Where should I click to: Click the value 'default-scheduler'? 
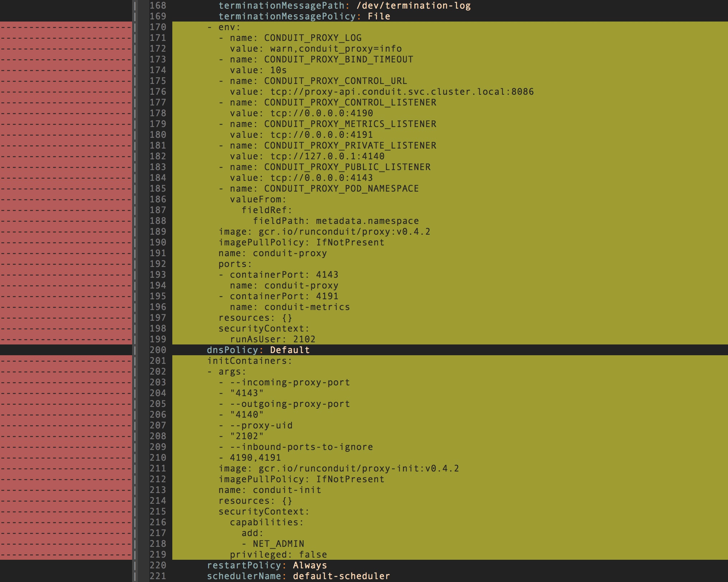342,576
